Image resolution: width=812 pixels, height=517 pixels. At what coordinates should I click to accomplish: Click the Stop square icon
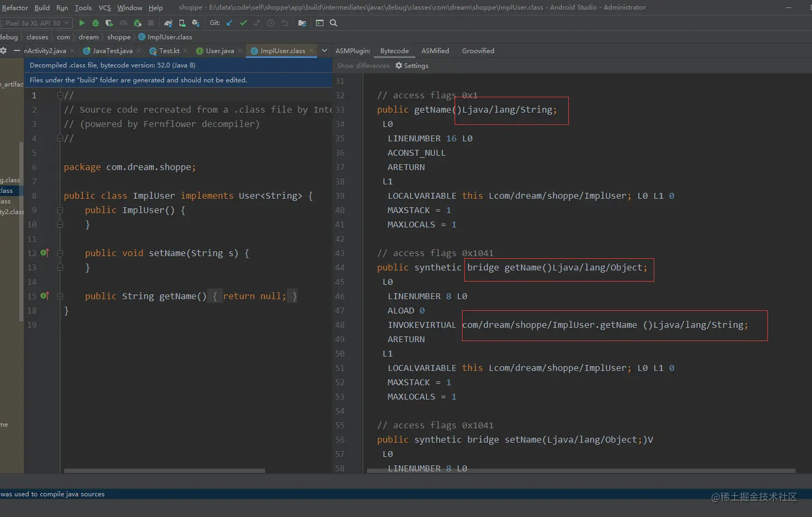[151, 23]
